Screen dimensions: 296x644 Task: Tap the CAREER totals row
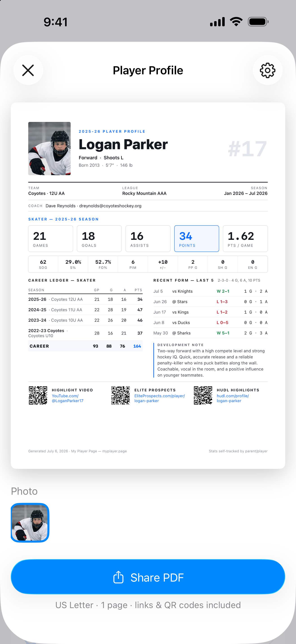85,346
